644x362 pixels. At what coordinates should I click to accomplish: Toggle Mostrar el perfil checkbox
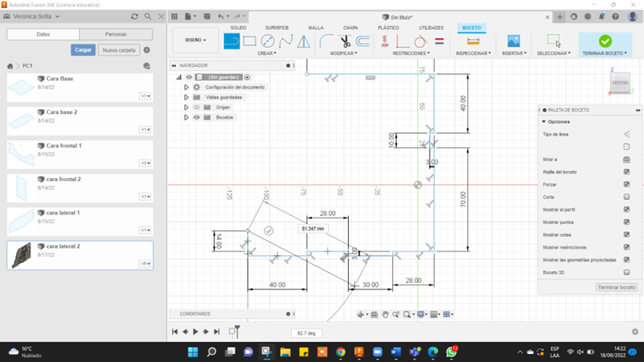627,209
